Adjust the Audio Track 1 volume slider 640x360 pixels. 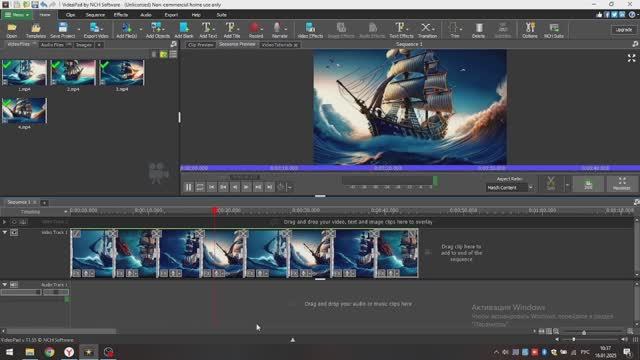coord(21,292)
